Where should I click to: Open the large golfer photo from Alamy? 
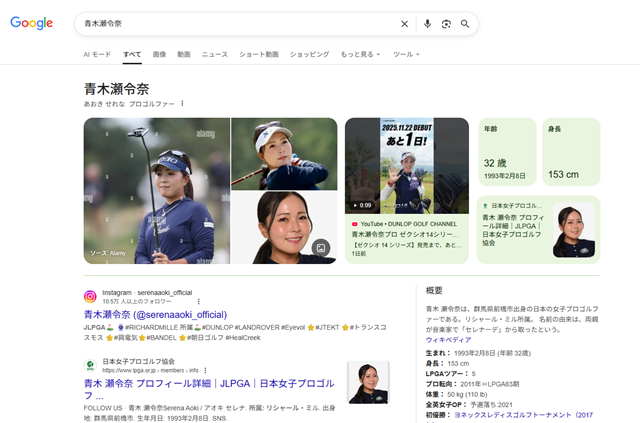tap(156, 190)
